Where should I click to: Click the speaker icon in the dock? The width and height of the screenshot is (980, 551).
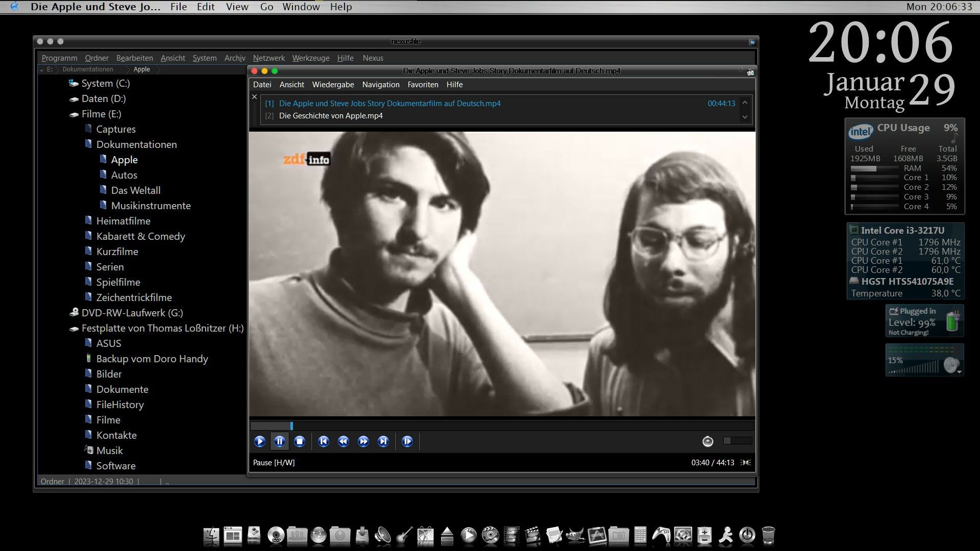[x=383, y=536]
